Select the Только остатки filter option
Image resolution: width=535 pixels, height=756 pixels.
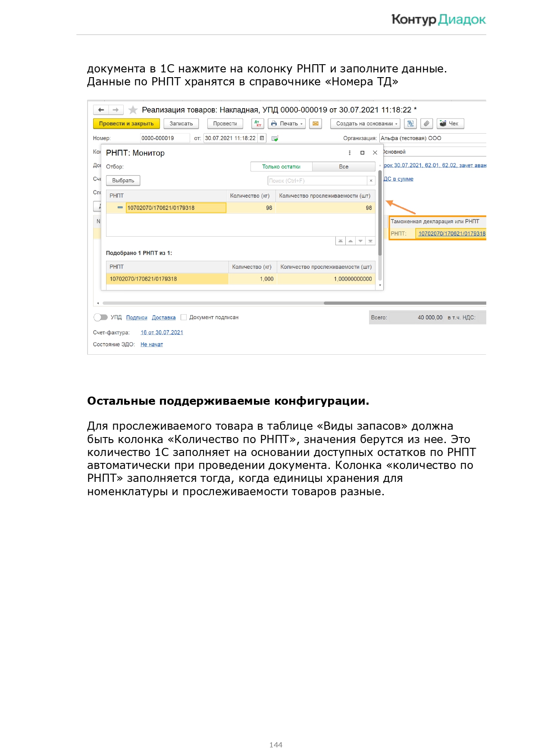(281, 167)
